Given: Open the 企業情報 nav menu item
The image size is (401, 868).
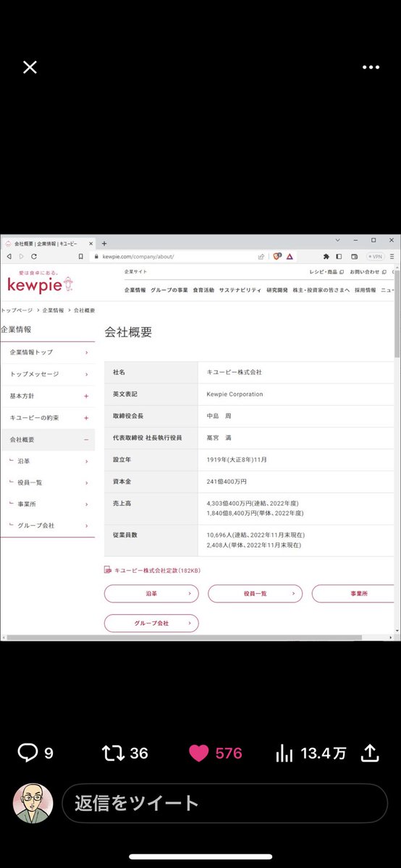Looking at the screenshot, I should [x=135, y=289].
